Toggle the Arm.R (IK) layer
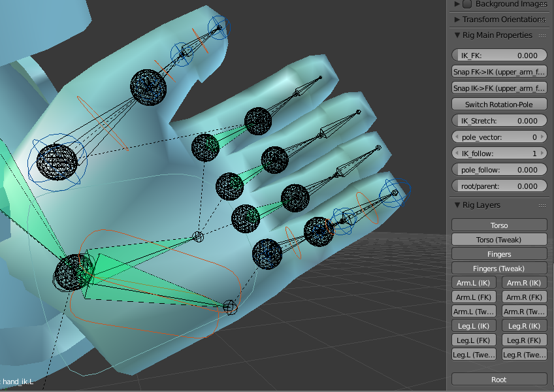 (525, 283)
